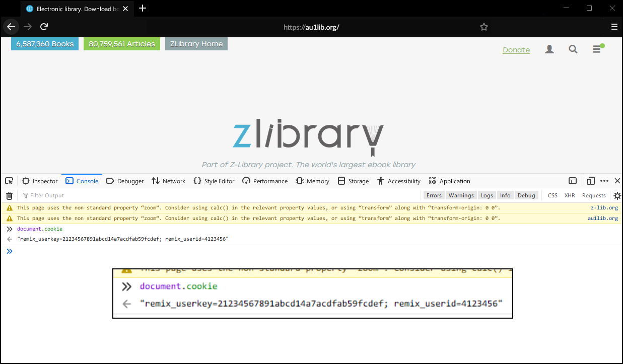623x364 pixels.
Task: Select the Console tab
Action: [x=82, y=181]
